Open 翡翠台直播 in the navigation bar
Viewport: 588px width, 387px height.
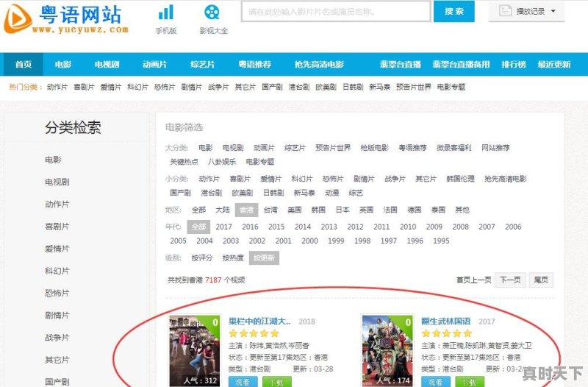[x=400, y=65]
